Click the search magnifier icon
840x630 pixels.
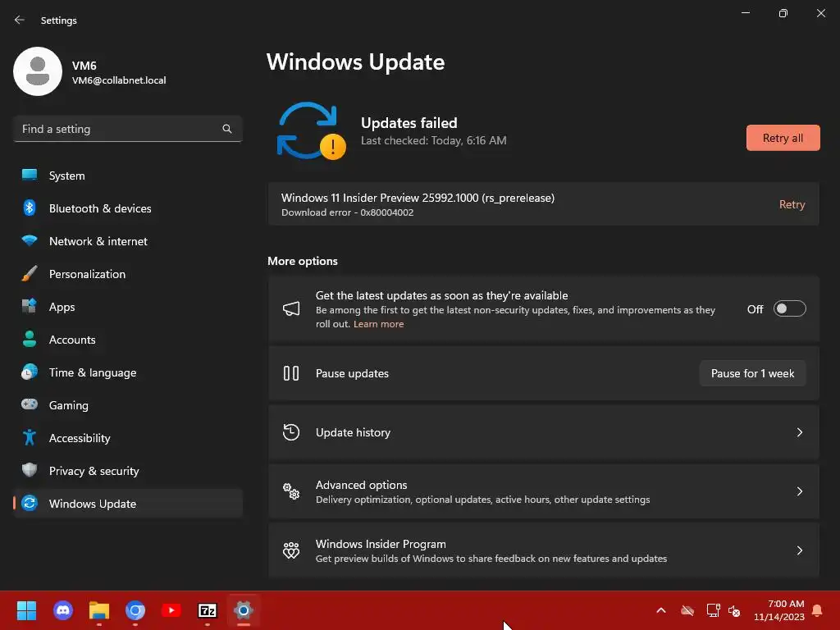227,129
